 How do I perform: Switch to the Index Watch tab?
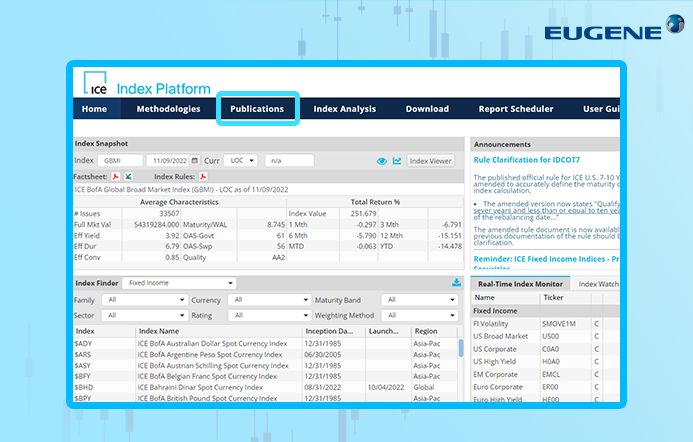[x=598, y=284]
